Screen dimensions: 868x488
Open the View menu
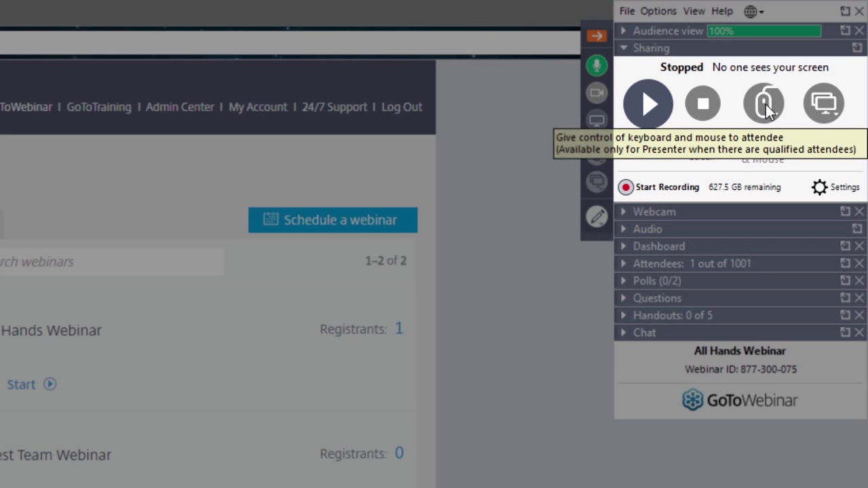point(694,11)
